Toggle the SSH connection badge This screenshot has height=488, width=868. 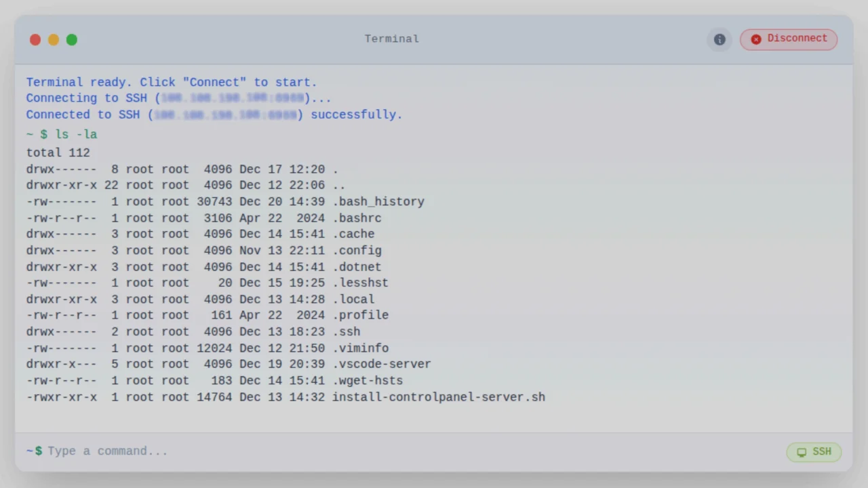coord(813,451)
